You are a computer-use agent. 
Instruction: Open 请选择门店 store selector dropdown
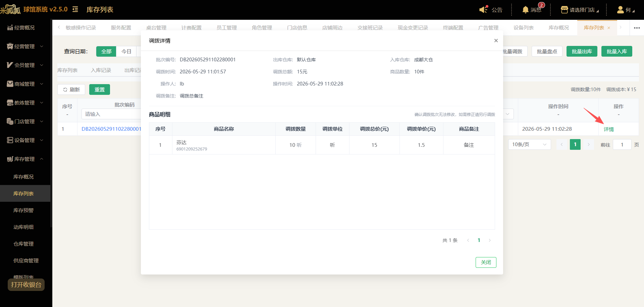(x=580, y=10)
